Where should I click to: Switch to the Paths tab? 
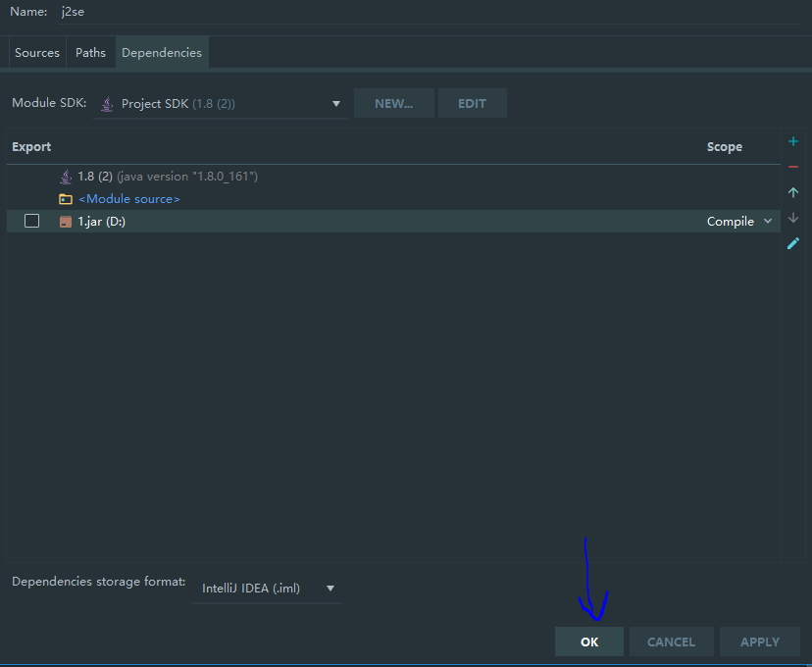(90, 53)
